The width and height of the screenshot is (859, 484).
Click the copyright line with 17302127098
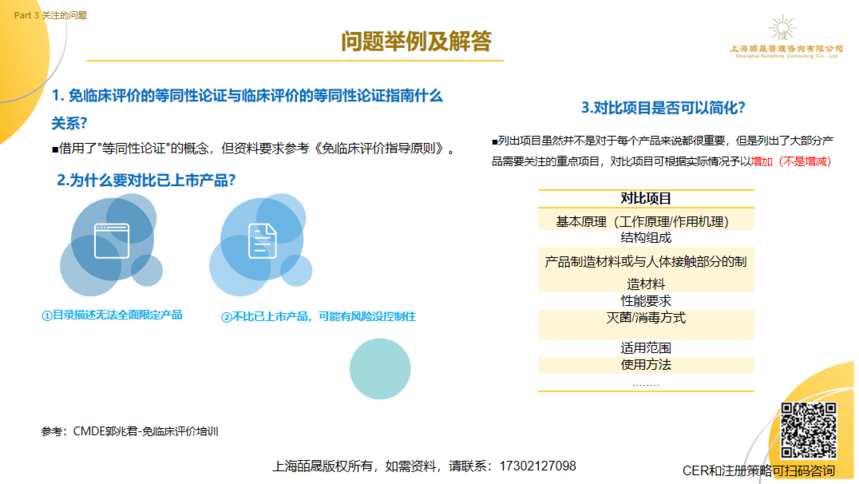click(424, 466)
